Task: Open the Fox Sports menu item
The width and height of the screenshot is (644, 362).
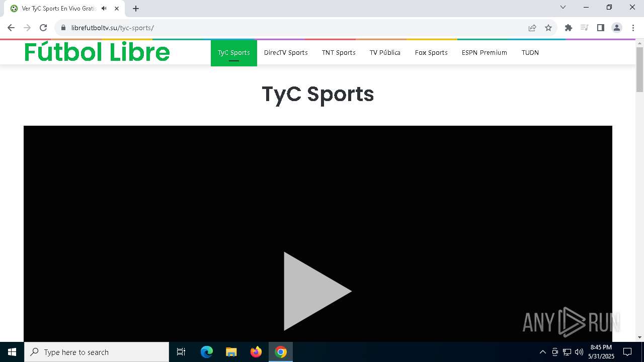Action: [x=431, y=52]
